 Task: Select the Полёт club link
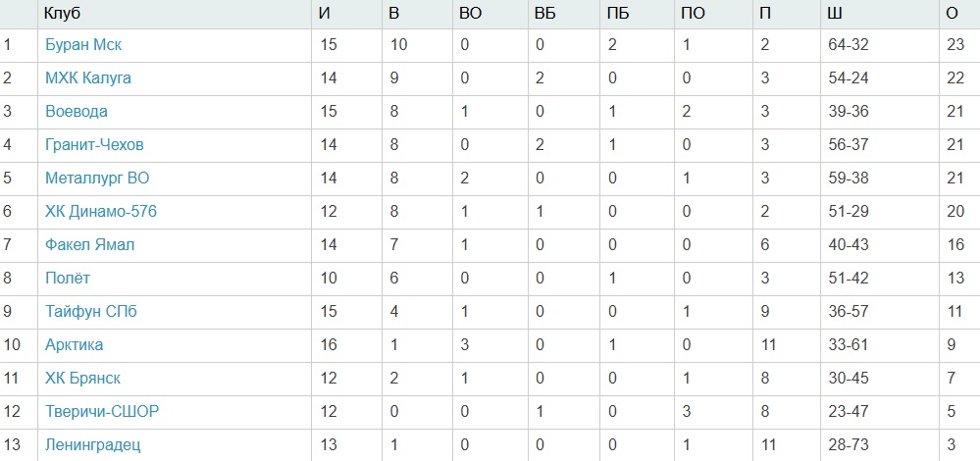click(68, 278)
